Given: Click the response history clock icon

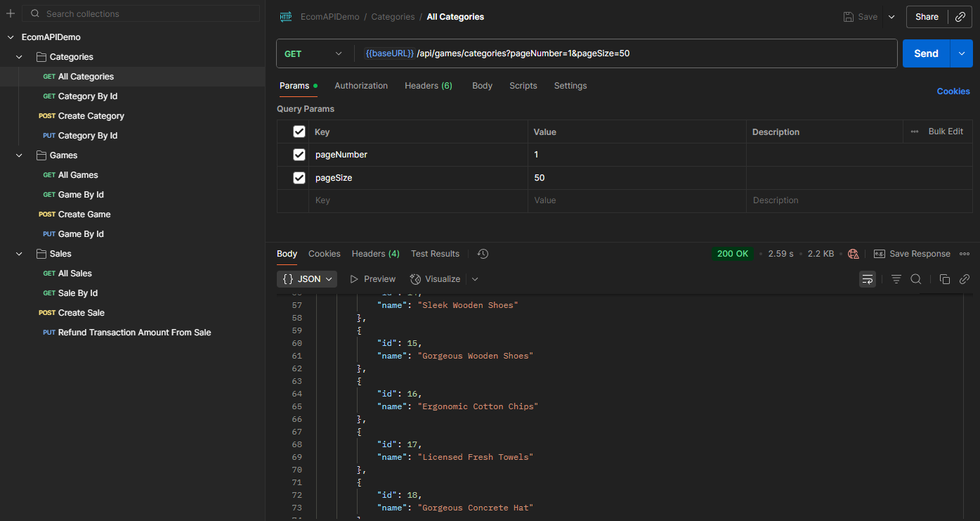Looking at the screenshot, I should 483,254.
